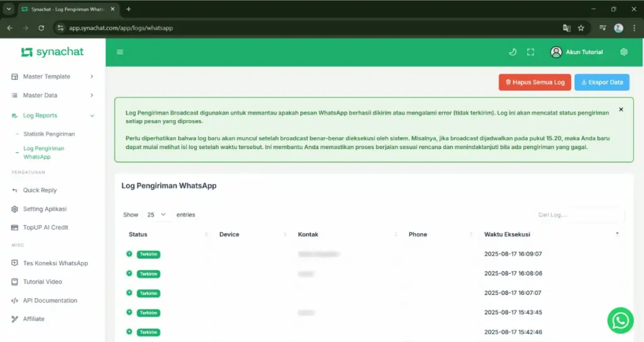644x342 pixels.
Task: Click the API Documentation code icon
Action: point(15,301)
